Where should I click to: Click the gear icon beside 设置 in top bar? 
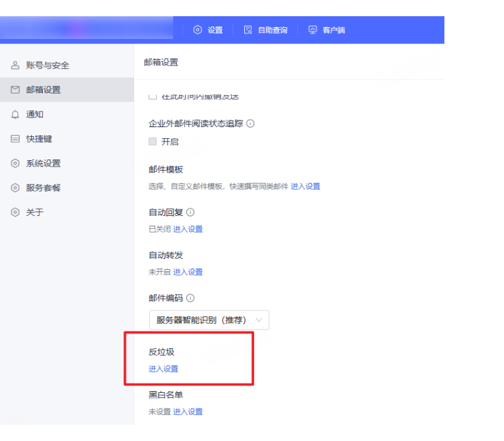[x=198, y=30]
